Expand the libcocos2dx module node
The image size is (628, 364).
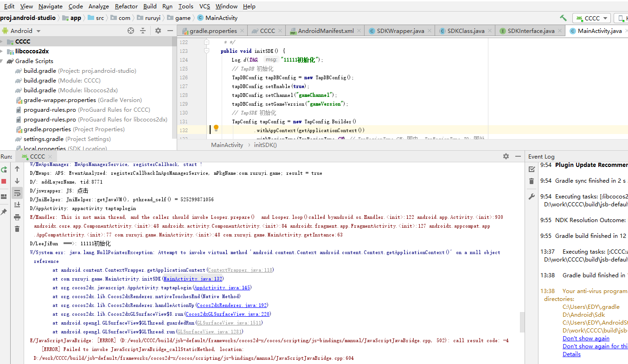tap(3, 51)
